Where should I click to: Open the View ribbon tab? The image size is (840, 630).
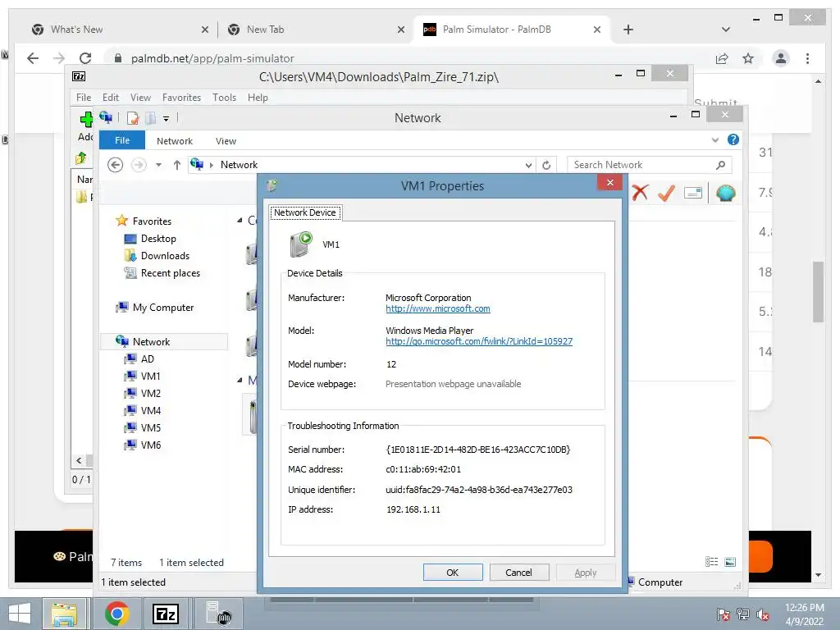click(x=226, y=141)
